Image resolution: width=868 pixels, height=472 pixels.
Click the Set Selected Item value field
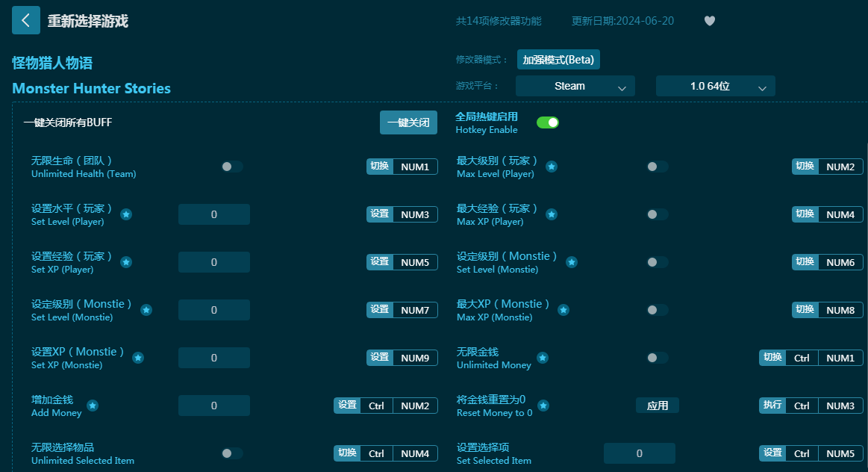(x=640, y=453)
